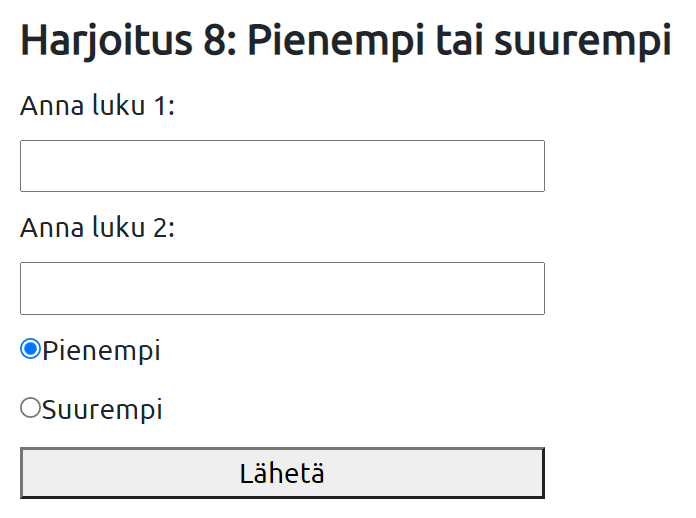Focus the 'Anna luku 2' text box
Viewport: 696px width, 518px height.
tap(282, 288)
